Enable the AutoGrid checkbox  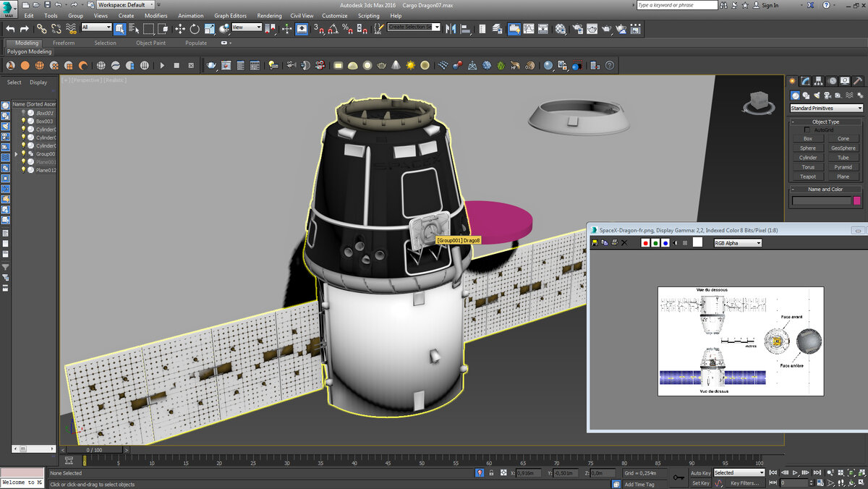pyautogui.click(x=807, y=130)
